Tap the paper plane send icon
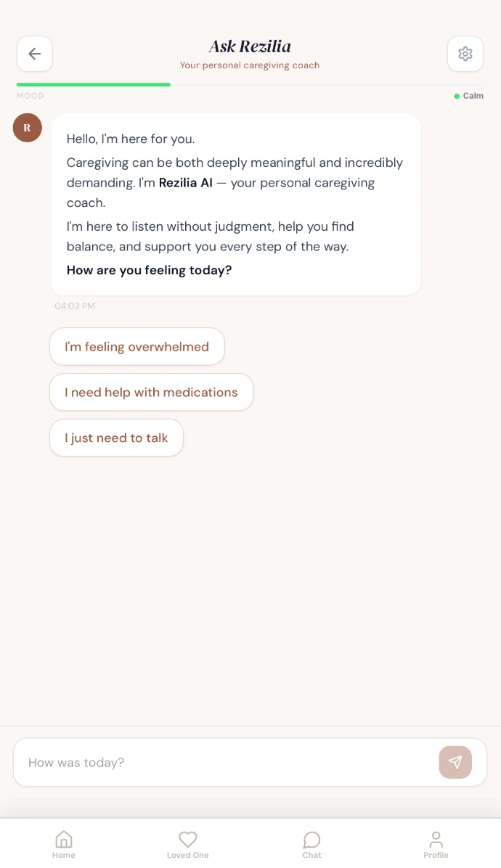The height and width of the screenshot is (868, 501). coord(455,762)
